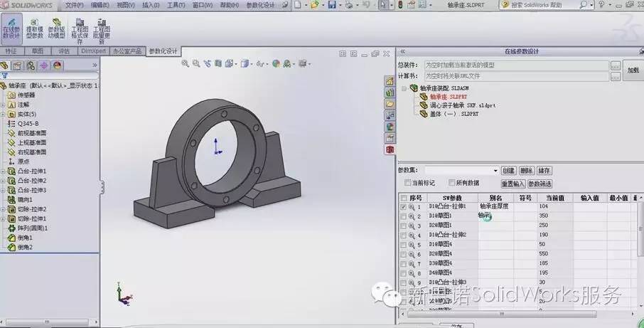Image resolution: width=644 pixels, height=328 pixels.
Task: Enable the 当前标记 checkbox
Action: pyautogui.click(x=408, y=182)
